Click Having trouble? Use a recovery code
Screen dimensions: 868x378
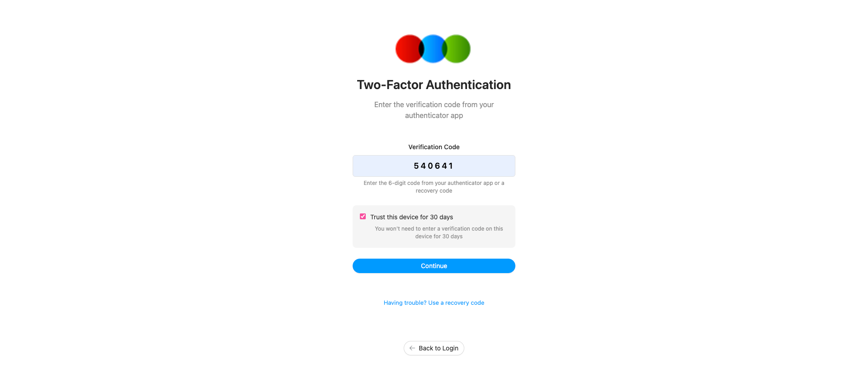point(434,302)
